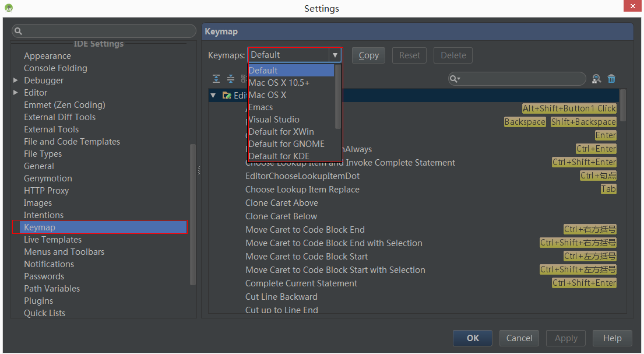Click the magnifier icon in keymap search field
Image resolution: width=644 pixels, height=354 pixels.
click(455, 79)
